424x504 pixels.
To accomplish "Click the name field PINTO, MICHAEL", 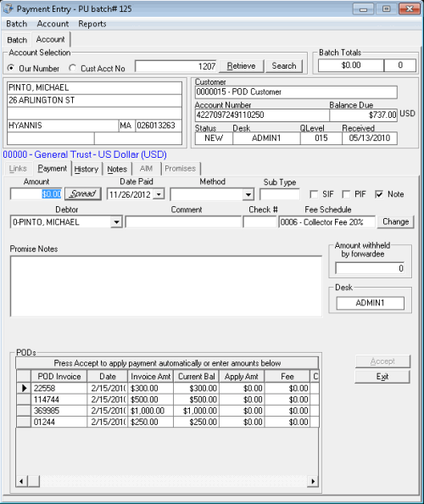I will (x=94, y=87).
